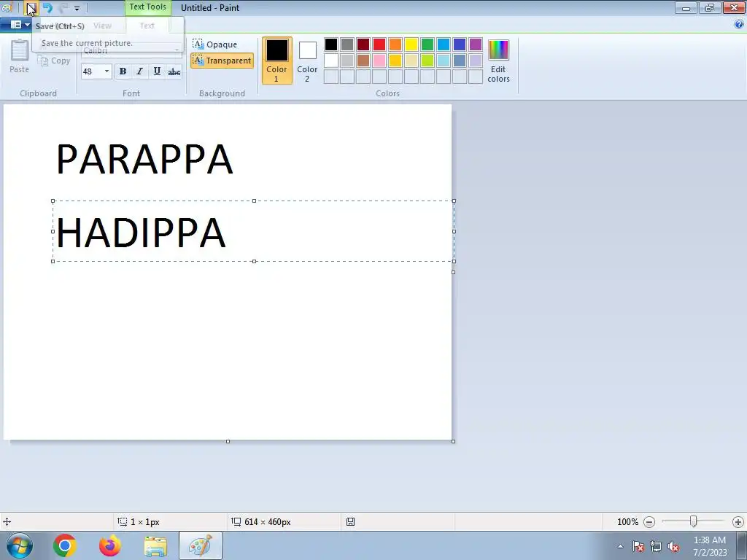Open Windows Explorer from the taskbar
Screen dimensions: 747x560
[x=155, y=546]
